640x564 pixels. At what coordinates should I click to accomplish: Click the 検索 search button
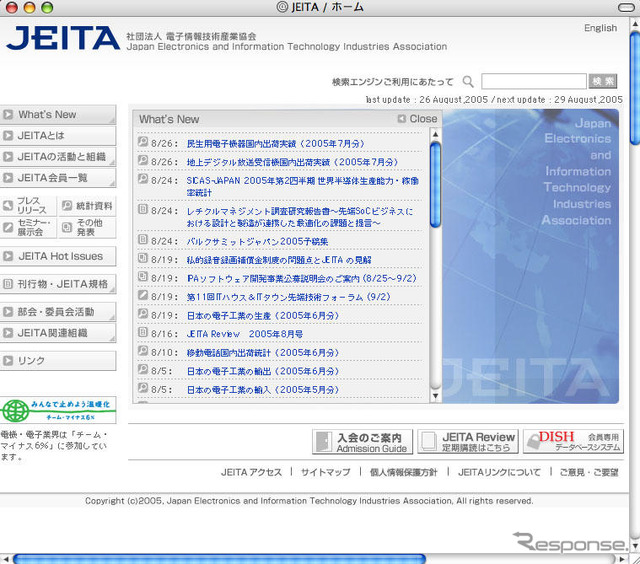click(x=602, y=81)
